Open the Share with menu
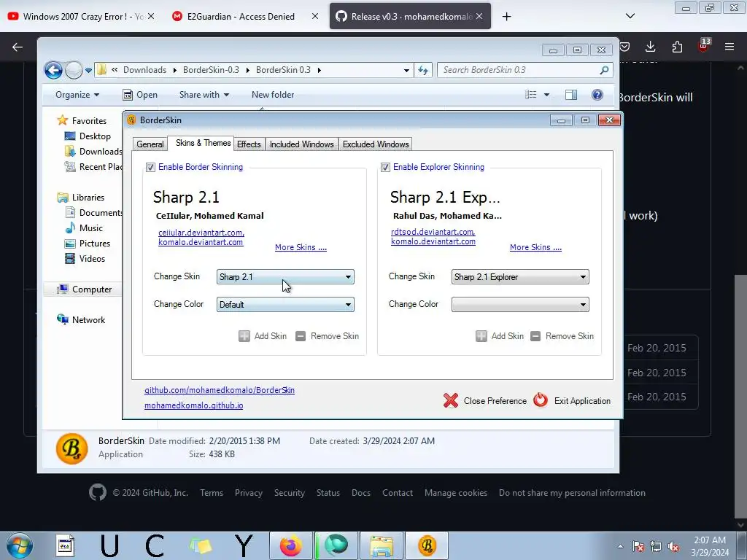This screenshot has width=747, height=560. (x=204, y=95)
